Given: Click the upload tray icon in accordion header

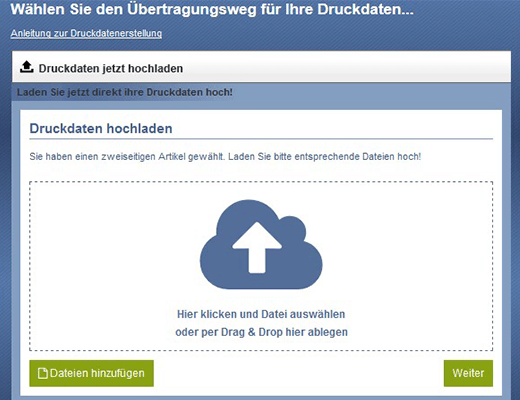Looking at the screenshot, I should [x=27, y=67].
